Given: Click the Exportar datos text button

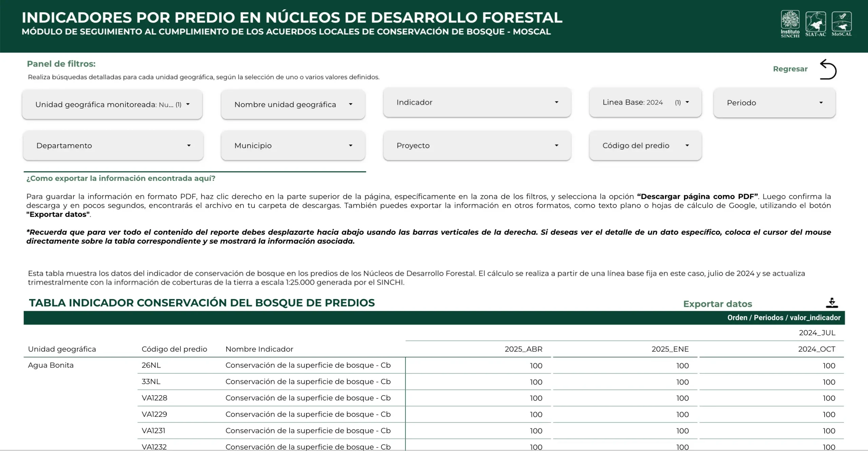Looking at the screenshot, I should [x=717, y=304].
